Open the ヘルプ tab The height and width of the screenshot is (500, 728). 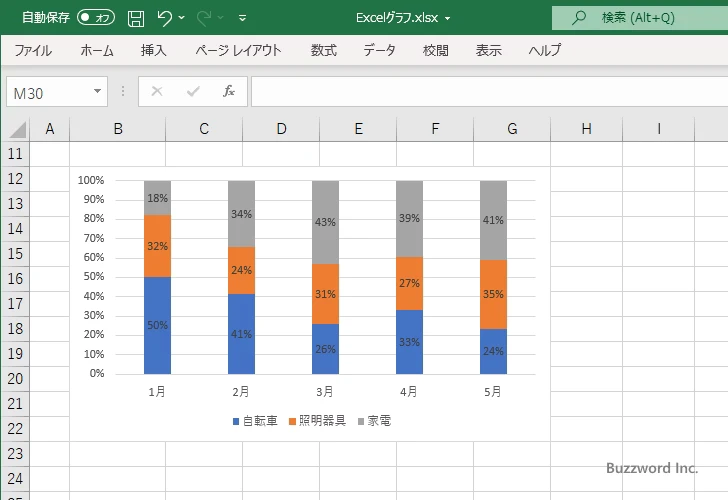tap(545, 50)
